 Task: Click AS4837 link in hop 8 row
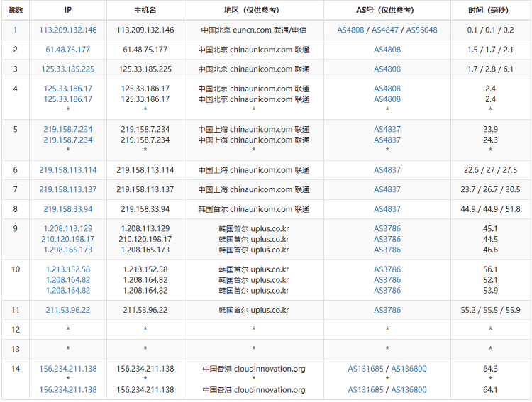pyautogui.click(x=387, y=209)
